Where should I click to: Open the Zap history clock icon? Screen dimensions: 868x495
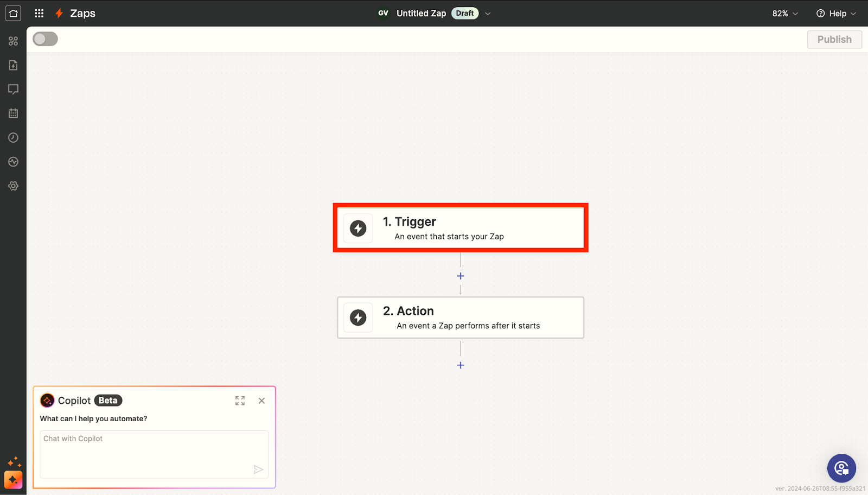pos(13,138)
